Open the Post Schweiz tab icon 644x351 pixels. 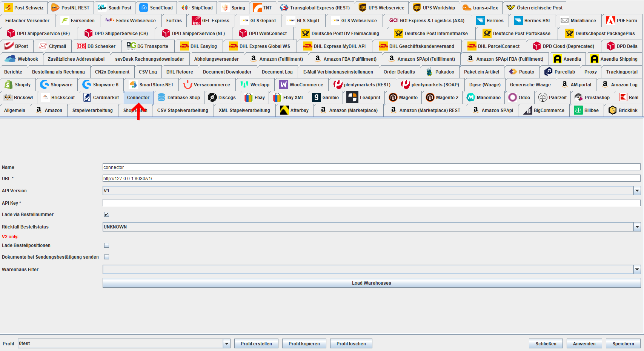[8, 8]
